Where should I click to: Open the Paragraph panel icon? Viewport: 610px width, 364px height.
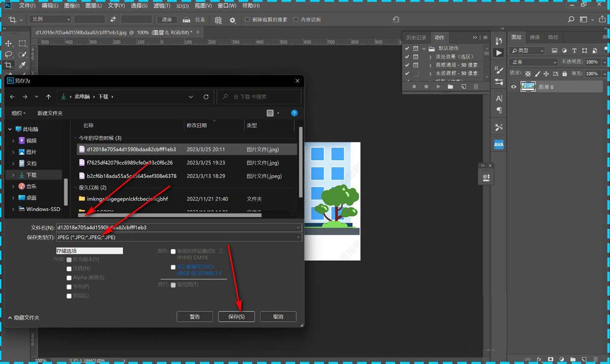click(499, 110)
